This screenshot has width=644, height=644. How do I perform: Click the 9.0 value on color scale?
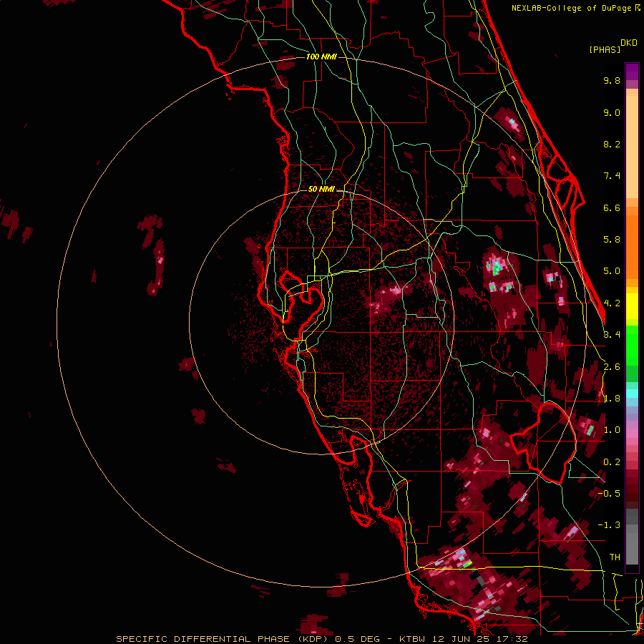[x=612, y=112]
